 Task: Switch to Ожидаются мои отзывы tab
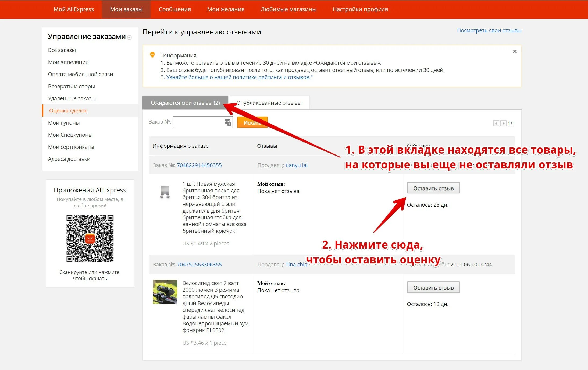point(185,103)
